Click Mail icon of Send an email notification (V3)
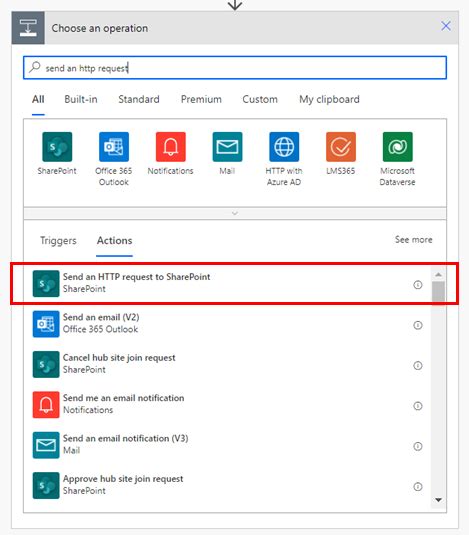The height and width of the screenshot is (535, 469). point(46,445)
